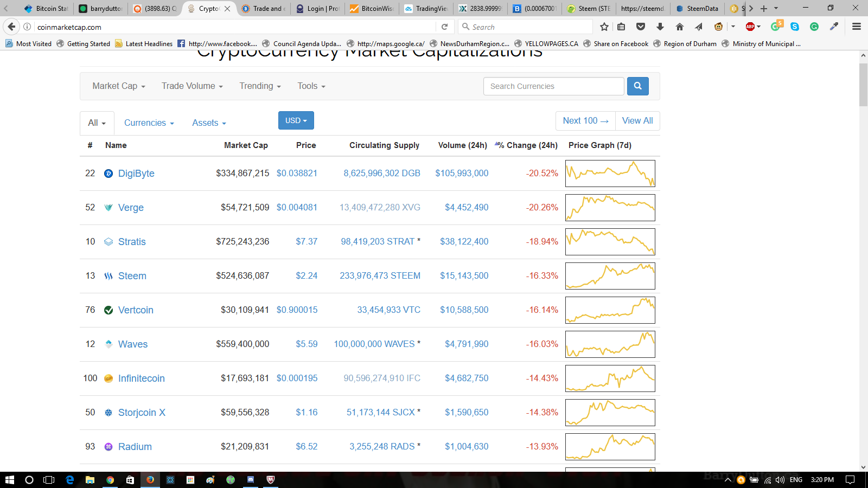Click the coinmarketcap.com address bar
Viewport: 868px width, 488px height.
point(233,27)
